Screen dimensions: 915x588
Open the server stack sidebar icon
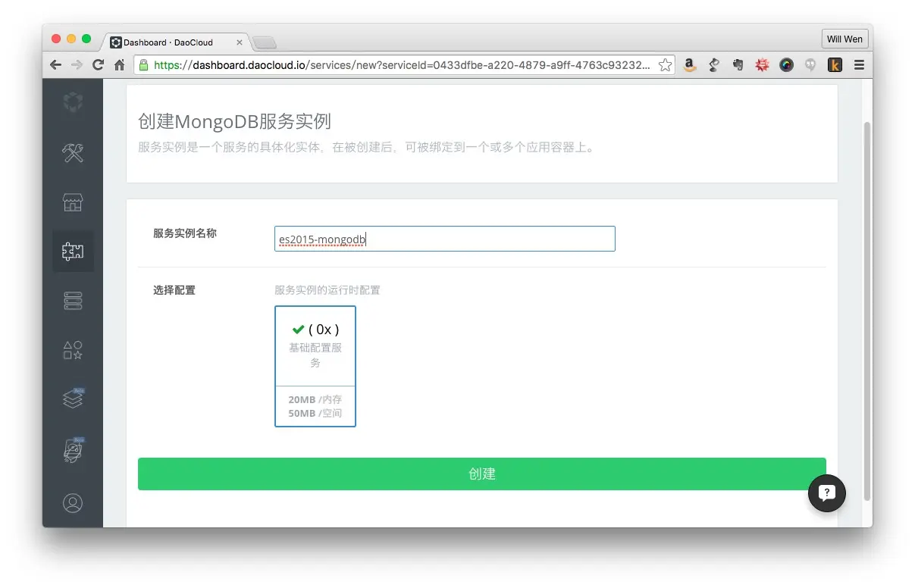[x=73, y=302]
